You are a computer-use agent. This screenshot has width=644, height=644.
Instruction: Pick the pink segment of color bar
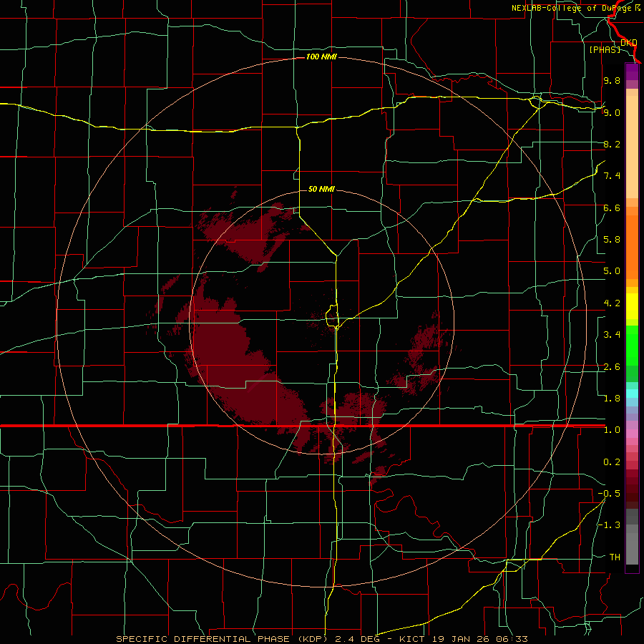632,434
